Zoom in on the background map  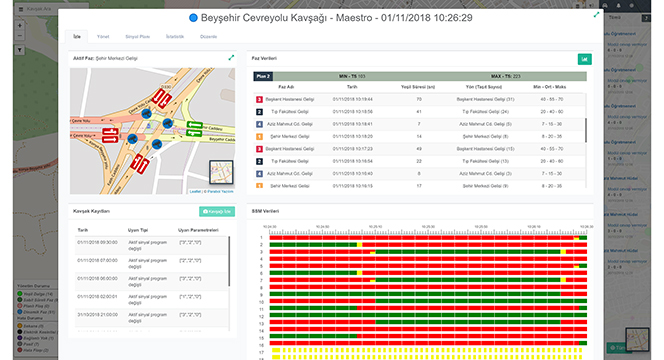[x=19, y=25]
